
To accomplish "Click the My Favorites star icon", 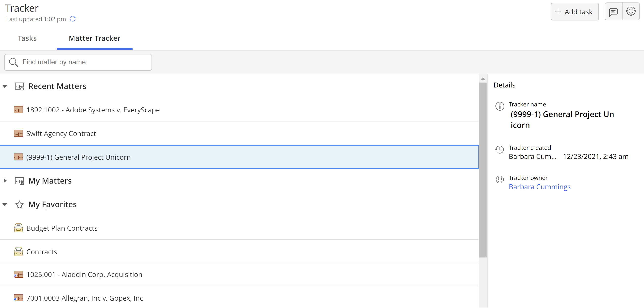I will 19,205.
